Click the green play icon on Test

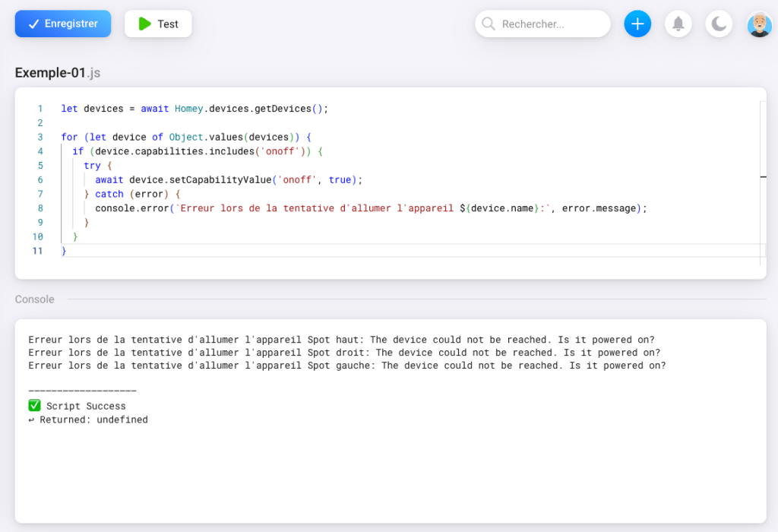(144, 24)
